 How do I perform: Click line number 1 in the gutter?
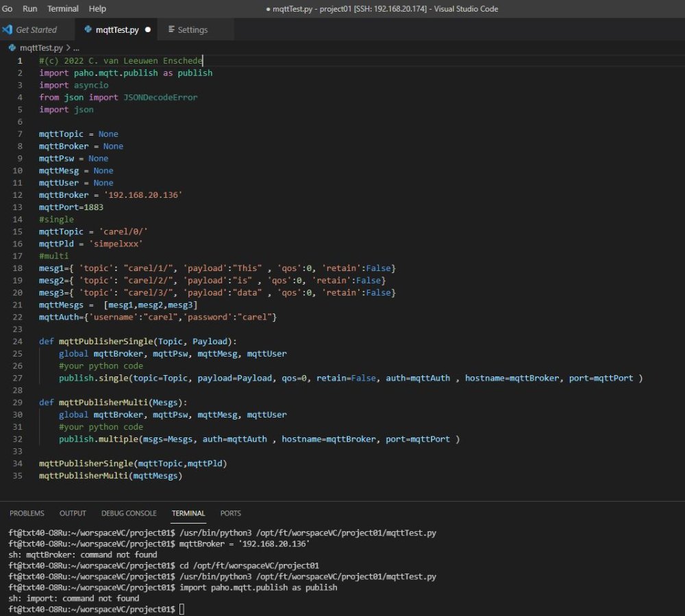20,61
